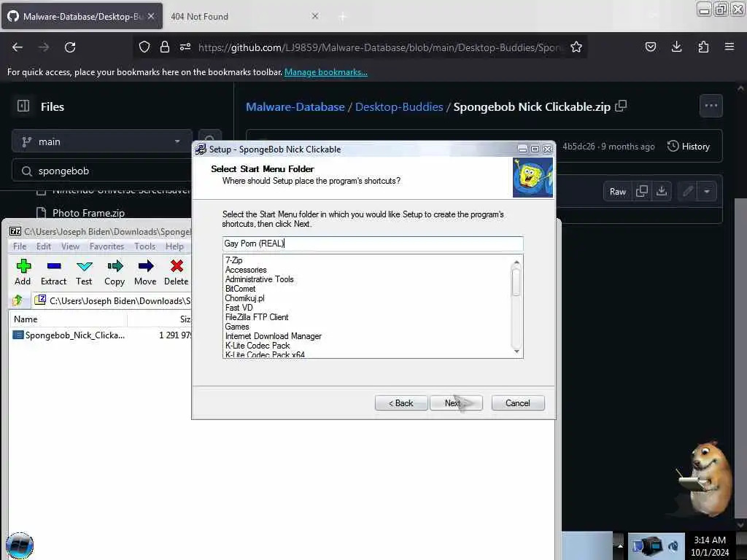Open the GitHub more options ellipsis
Image resolution: width=747 pixels, height=560 pixels.
(711, 106)
